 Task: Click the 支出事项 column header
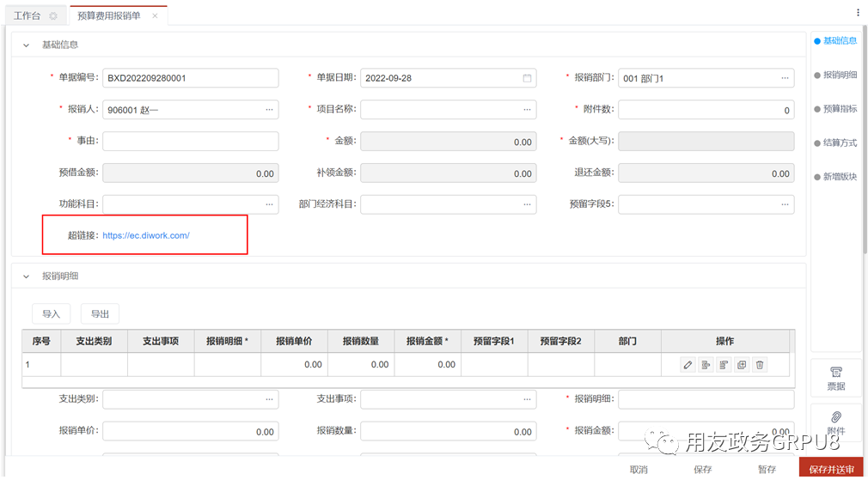pos(161,341)
